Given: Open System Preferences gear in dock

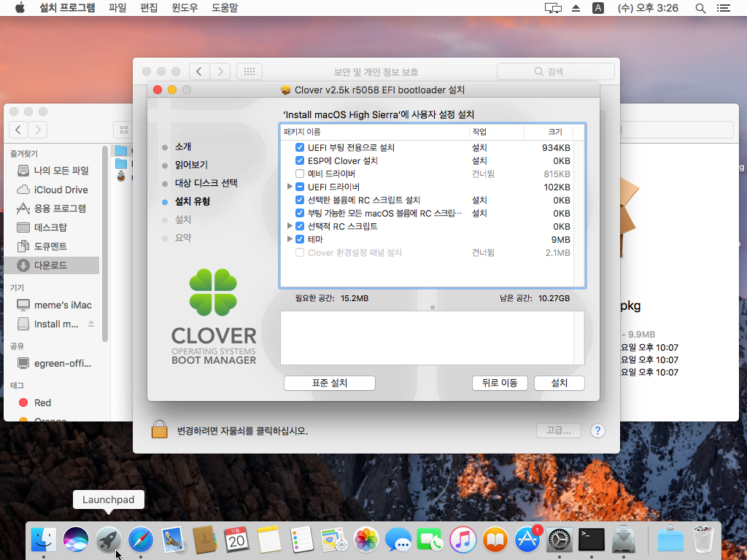Looking at the screenshot, I should click(560, 540).
